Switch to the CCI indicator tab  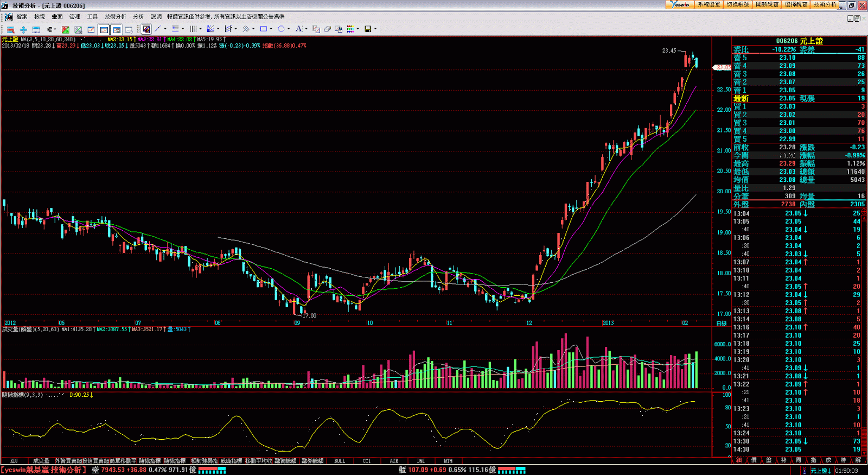(x=367, y=461)
